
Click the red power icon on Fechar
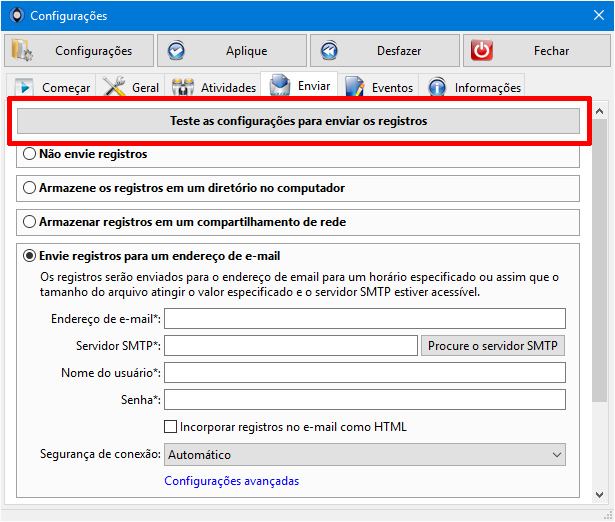click(x=482, y=50)
